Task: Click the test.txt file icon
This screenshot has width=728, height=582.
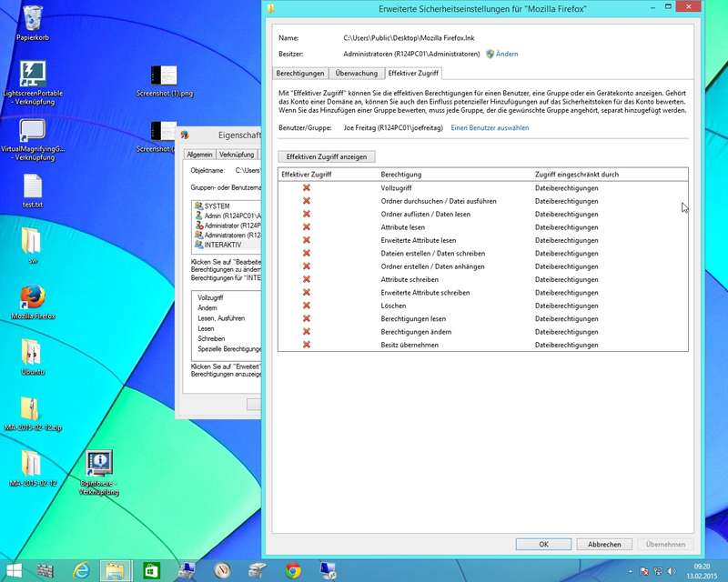Action: pyautogui.click(x=32, y=186)
